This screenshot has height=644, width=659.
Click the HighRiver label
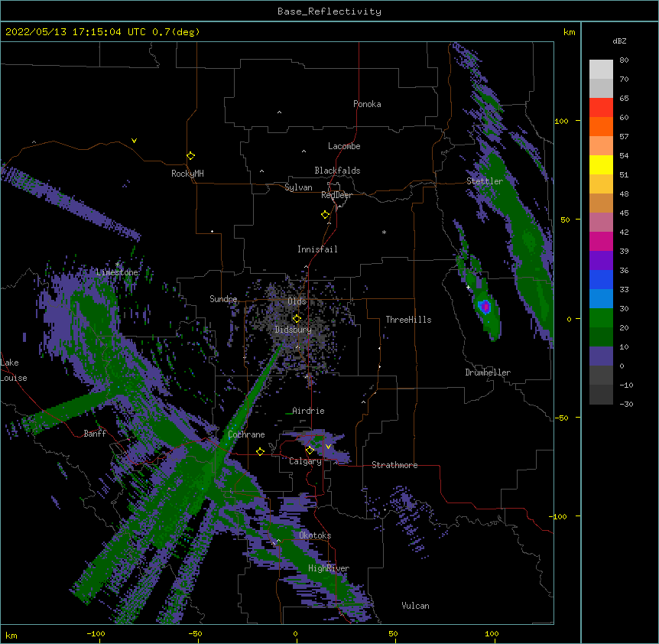(x=329, y=568)
